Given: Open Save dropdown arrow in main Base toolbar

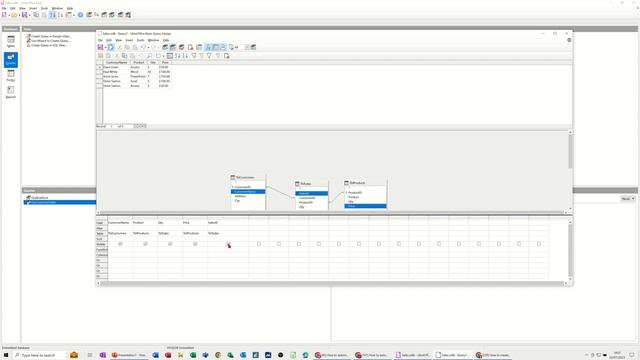Looking at the screenshot, I should point(29,15).
